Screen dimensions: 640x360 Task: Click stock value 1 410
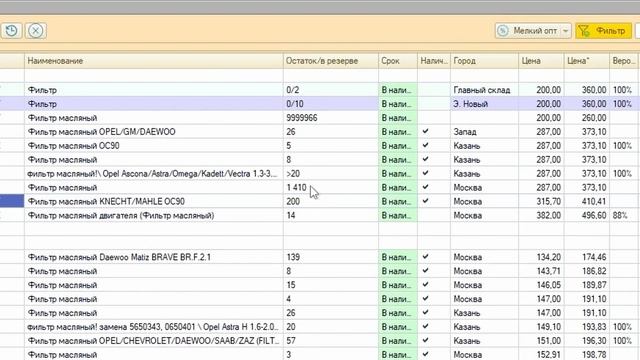[x=296, y=187]
